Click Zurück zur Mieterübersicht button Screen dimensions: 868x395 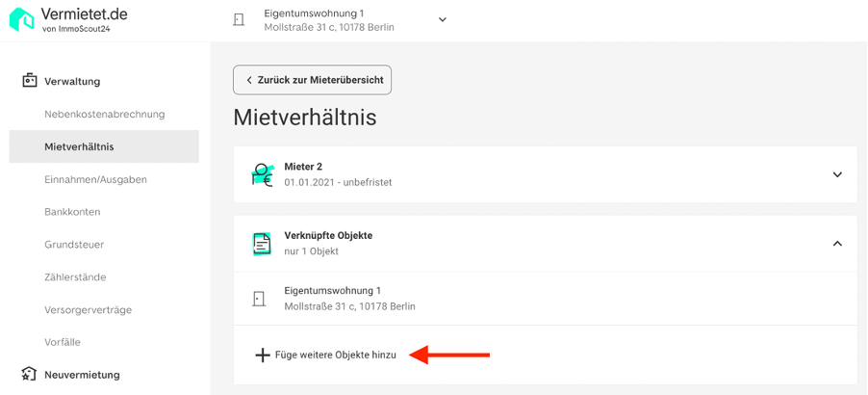pos(312,80)
